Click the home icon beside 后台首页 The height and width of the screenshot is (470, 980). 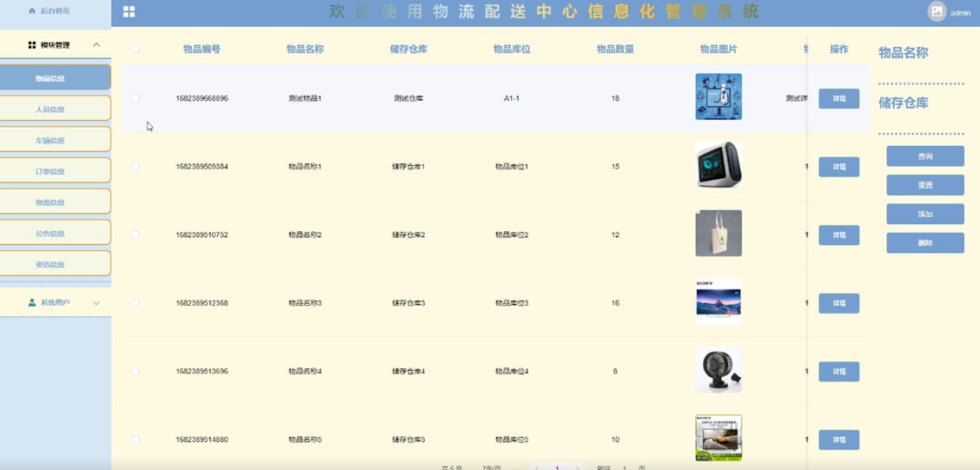pos(32,11)
